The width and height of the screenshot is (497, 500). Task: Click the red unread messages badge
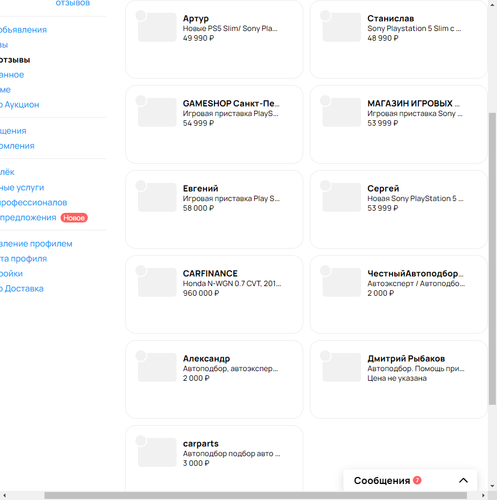417,480
